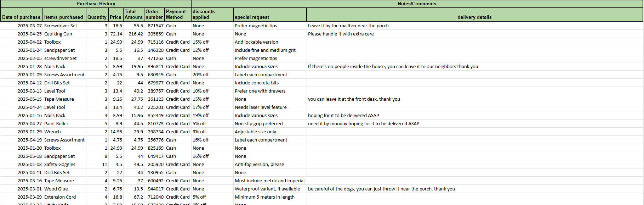The height and width of the screenshot is (205, 644).
Task: Click order number 871547 cell
Action: [155, 26]
